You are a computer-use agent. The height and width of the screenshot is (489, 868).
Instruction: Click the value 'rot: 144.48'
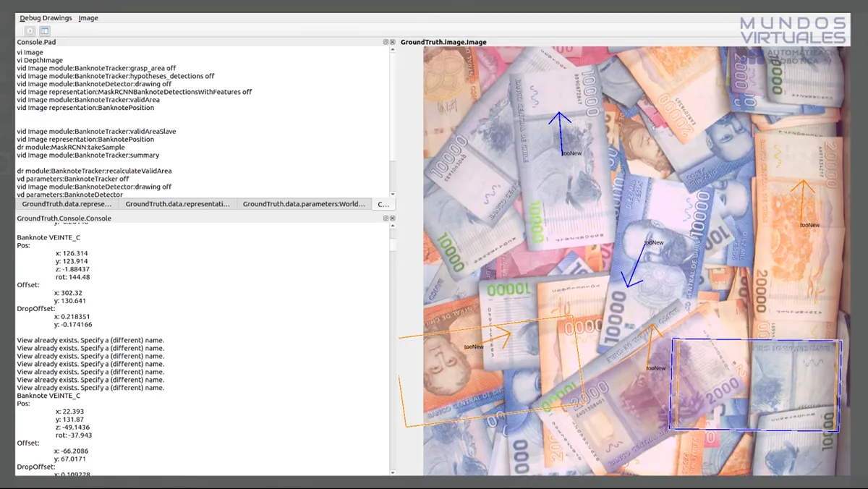[x=72, y=277]
